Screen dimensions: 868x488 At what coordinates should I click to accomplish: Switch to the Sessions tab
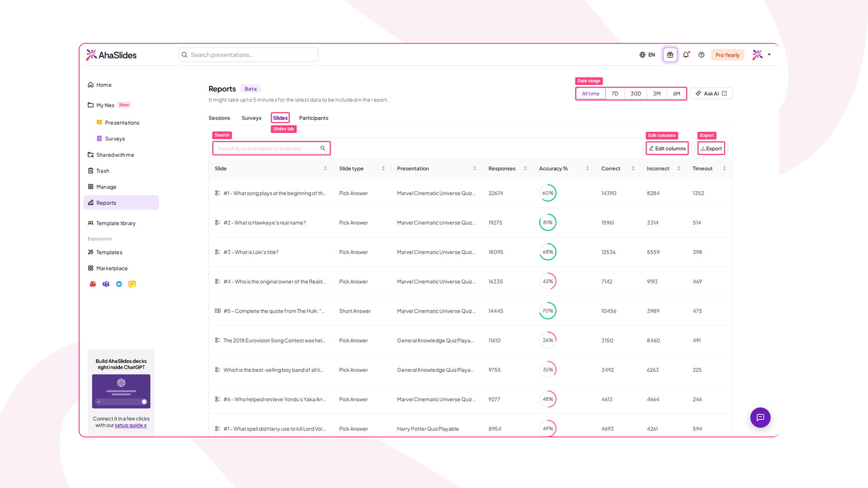[219, 118]
